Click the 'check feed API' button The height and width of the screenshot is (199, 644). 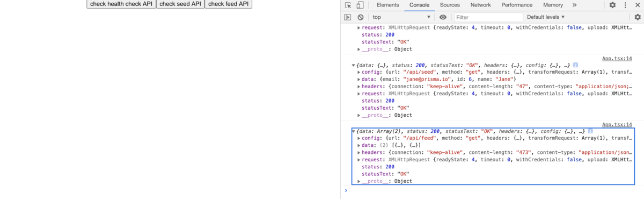pyautogui.click(x=229, y=4)
